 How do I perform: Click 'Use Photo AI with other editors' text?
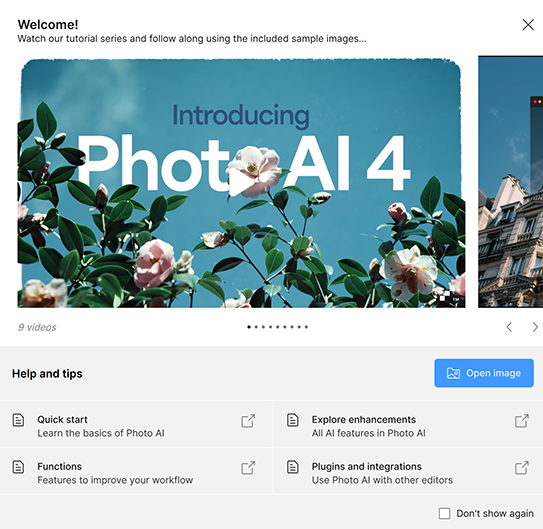[x=382, y=480]
